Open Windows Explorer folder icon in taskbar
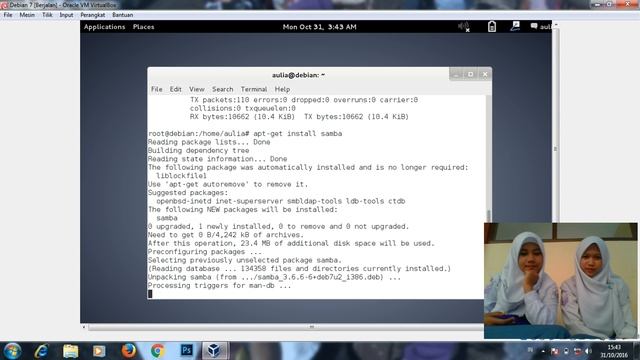 tap(71, 351)
